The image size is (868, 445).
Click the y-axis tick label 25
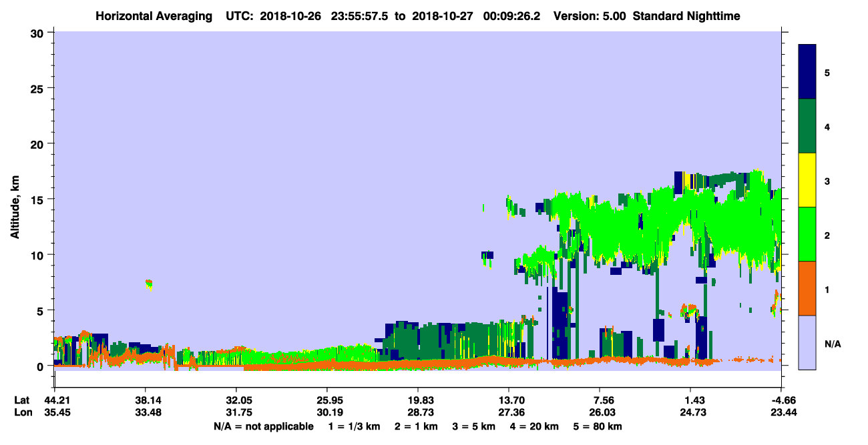click(x=39, y=88)
